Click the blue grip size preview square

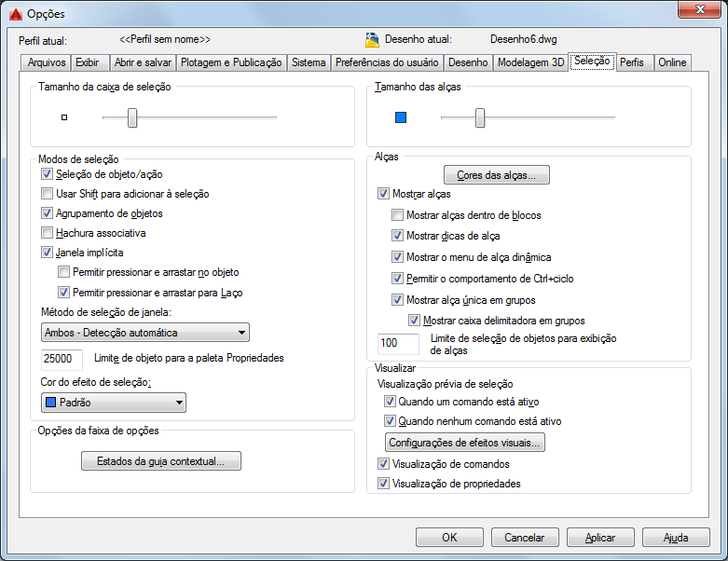pos(401,117)
